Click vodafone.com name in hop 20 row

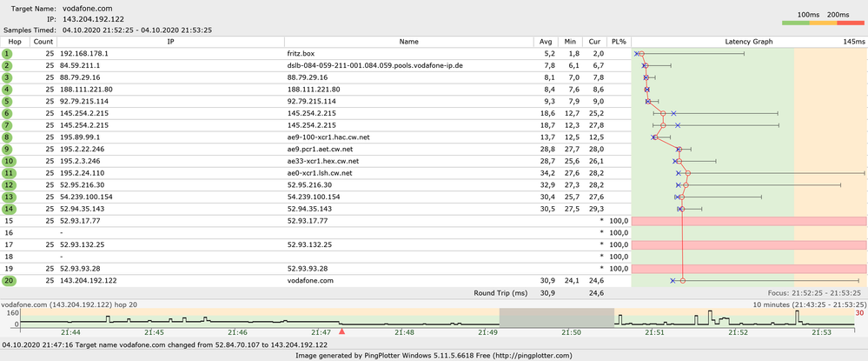coord(310,281)
